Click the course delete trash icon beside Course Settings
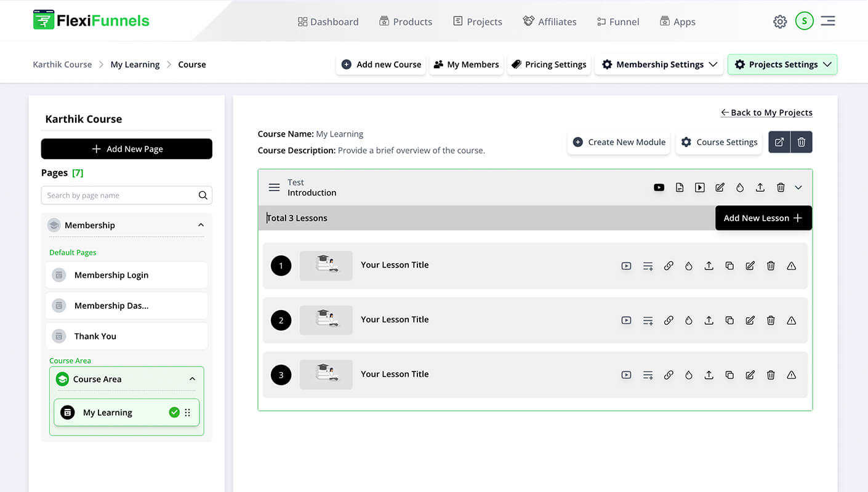Image resolution: width=868 pixels, height=492 pixels. (x=802, y=142)
